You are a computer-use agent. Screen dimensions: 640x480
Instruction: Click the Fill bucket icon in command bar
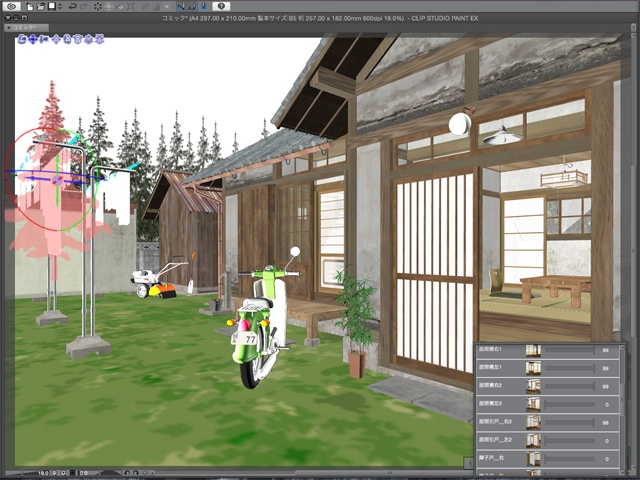pyautogui.click(x=120, y=7)
